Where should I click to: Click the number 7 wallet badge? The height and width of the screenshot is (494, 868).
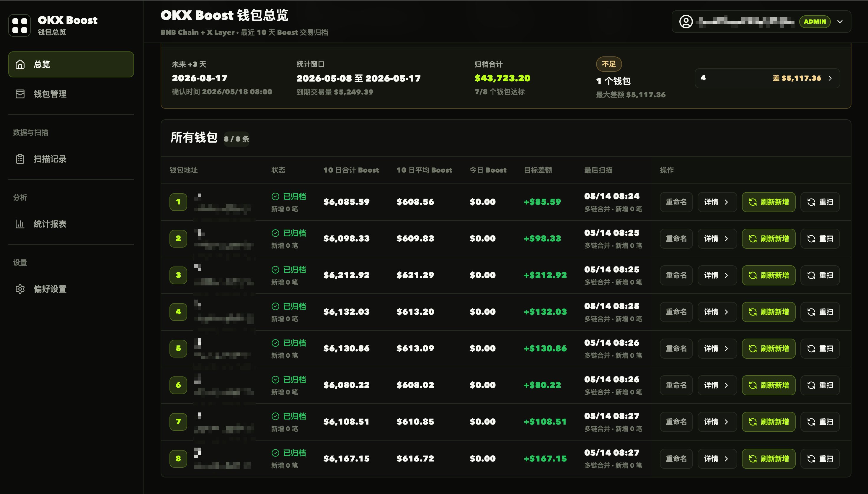[178, 422]
